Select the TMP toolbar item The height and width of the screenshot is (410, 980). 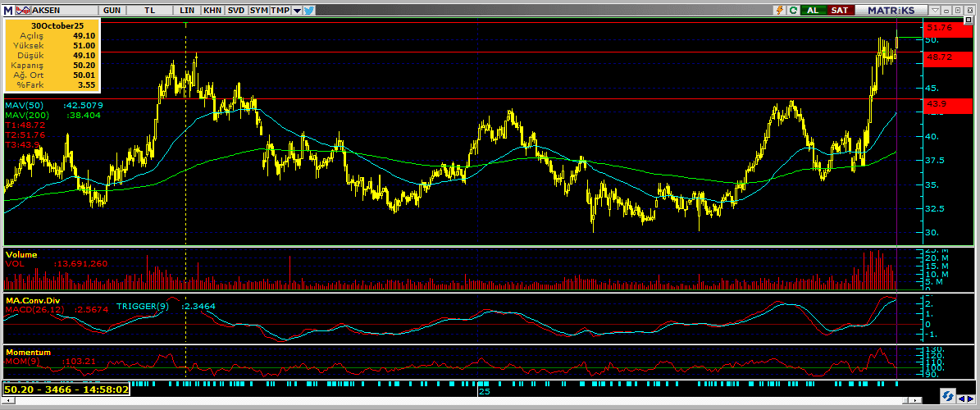[280, 10]
